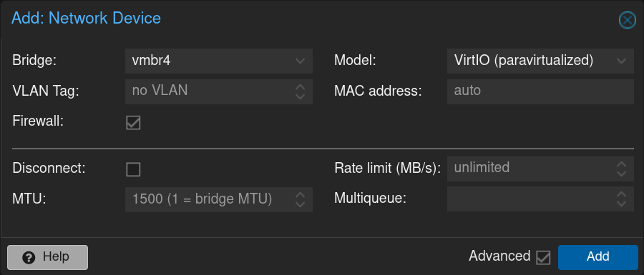
Task: Lower MTU value with down spinner
Action: (301, 204)
